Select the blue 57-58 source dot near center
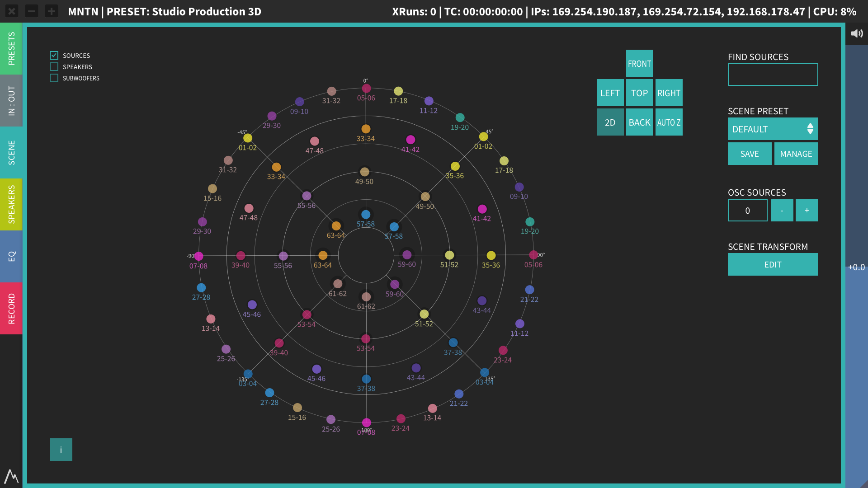The width and height of the screenshot is (868, 488). pos(366,215)
